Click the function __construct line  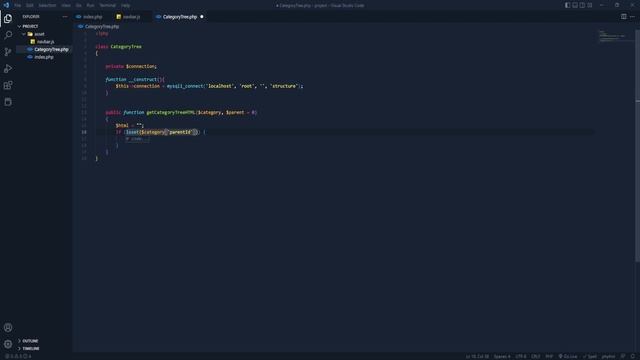point(135,80)
